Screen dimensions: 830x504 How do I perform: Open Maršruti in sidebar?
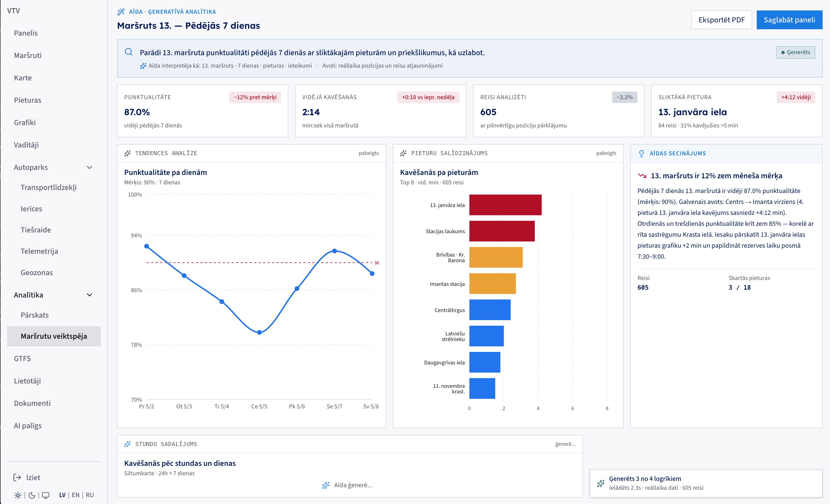tap(54, 55)
